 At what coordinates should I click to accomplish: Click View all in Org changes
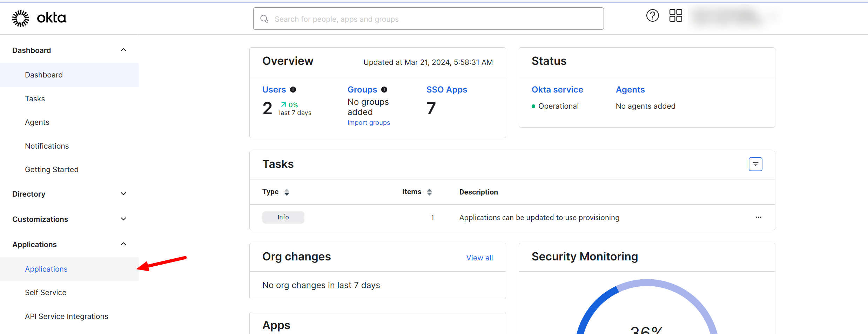479,258
